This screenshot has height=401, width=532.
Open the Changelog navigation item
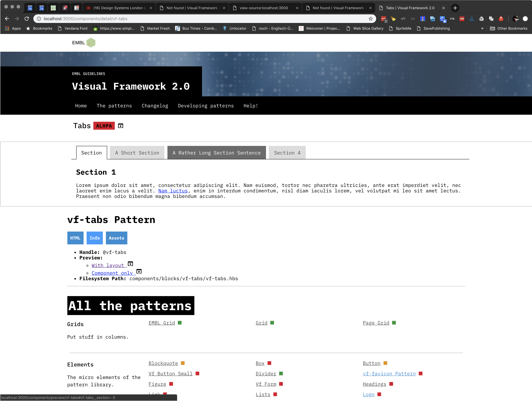click(155, 106)
